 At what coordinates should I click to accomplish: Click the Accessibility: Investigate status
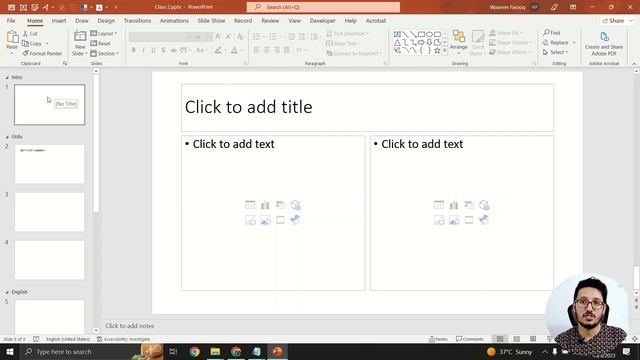123,339
